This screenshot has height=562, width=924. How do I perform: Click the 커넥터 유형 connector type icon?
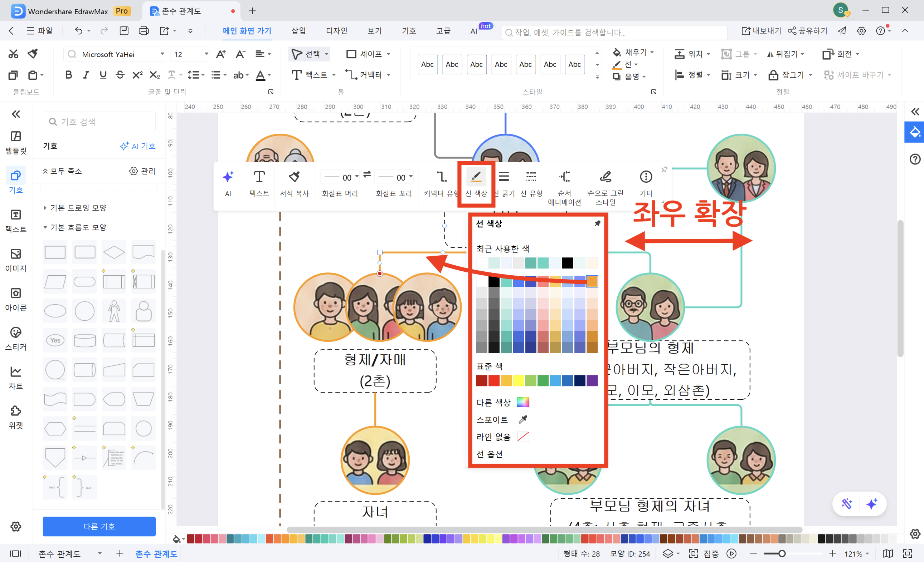[x=441, y=177]
